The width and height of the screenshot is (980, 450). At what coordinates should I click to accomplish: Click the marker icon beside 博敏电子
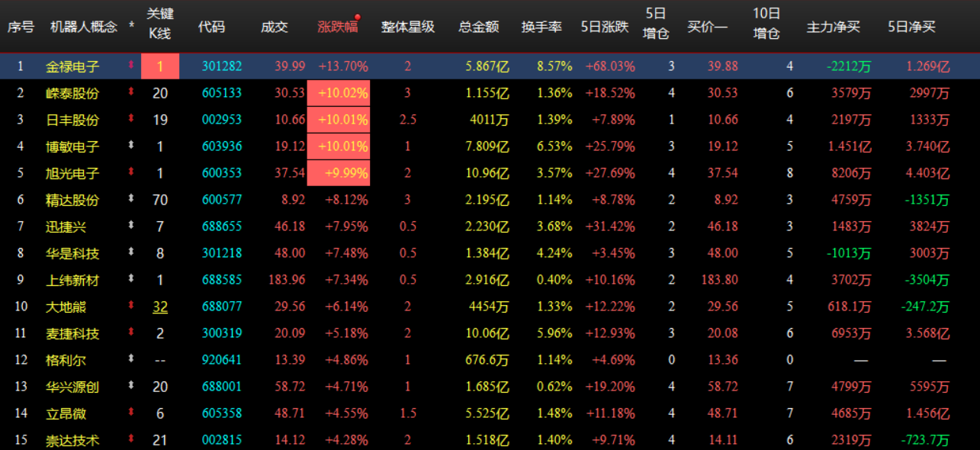click(131, 146)
